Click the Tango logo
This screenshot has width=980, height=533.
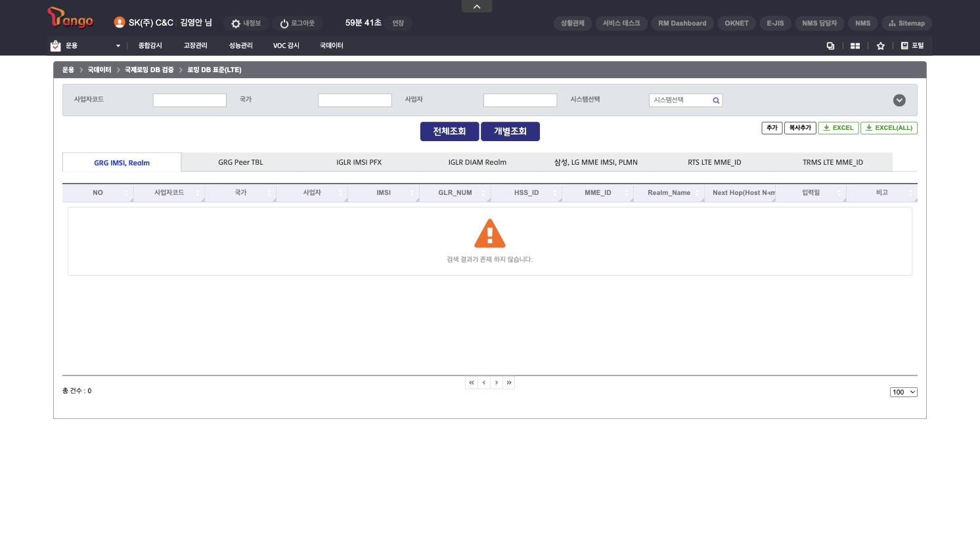(x=70, y=18)
